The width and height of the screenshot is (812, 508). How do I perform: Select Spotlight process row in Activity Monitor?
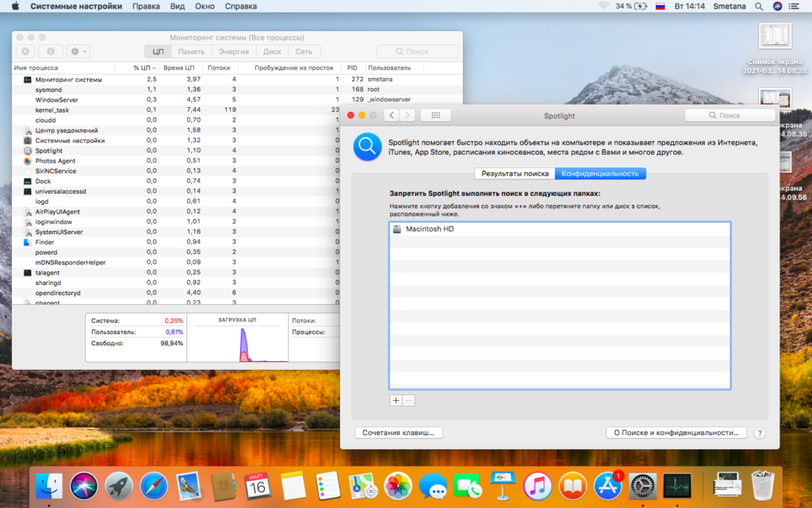tap(176, 150)
